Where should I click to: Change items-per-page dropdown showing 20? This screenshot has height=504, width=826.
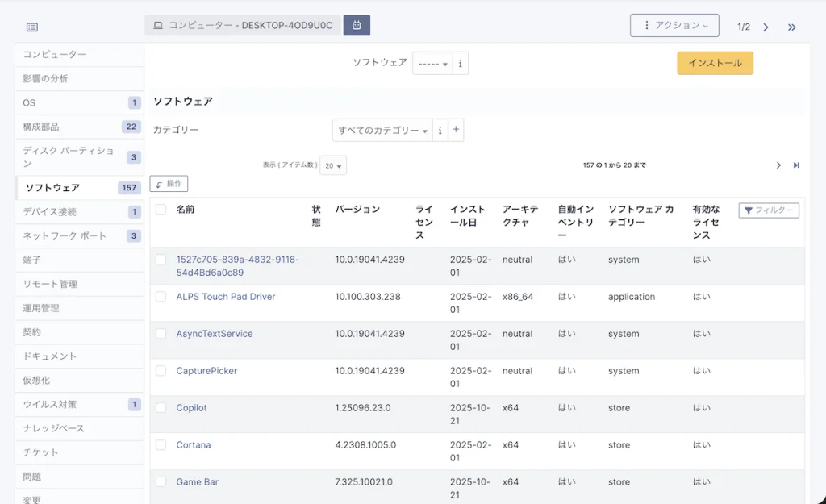[x=333, y=165]
